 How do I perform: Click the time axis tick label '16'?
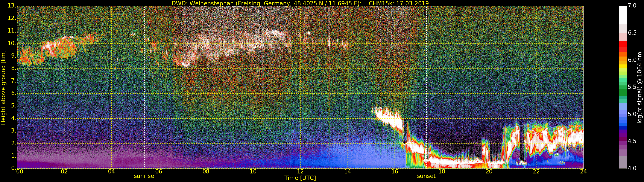click(395, 172)
